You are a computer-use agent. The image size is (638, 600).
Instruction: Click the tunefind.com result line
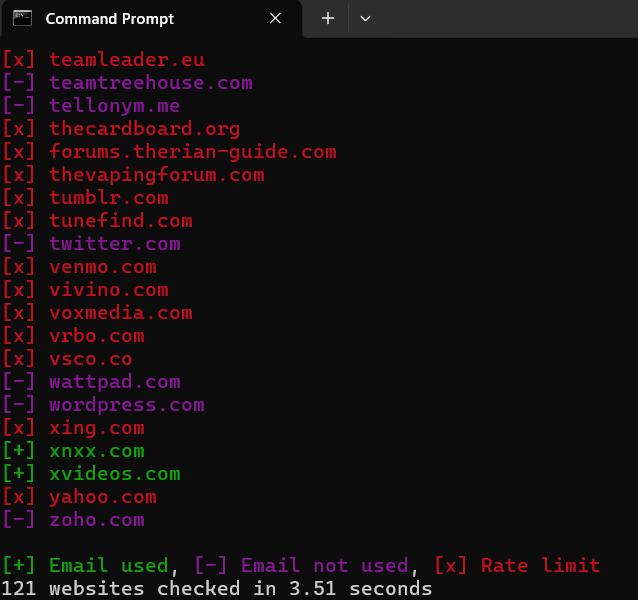pyautogui.click(x=97, y=221)
